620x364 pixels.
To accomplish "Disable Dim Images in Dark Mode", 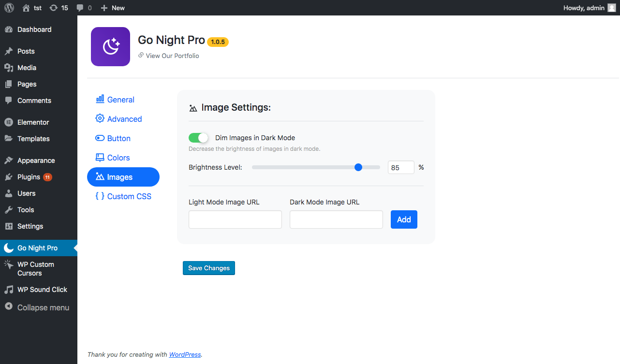I will coord(198,138).
